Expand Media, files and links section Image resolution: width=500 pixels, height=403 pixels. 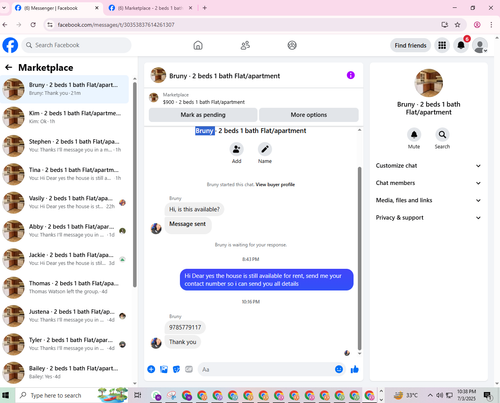tap(428, 200)
